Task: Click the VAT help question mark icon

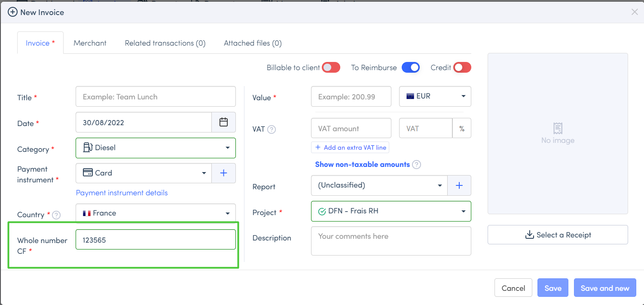Action: point(272,129)
